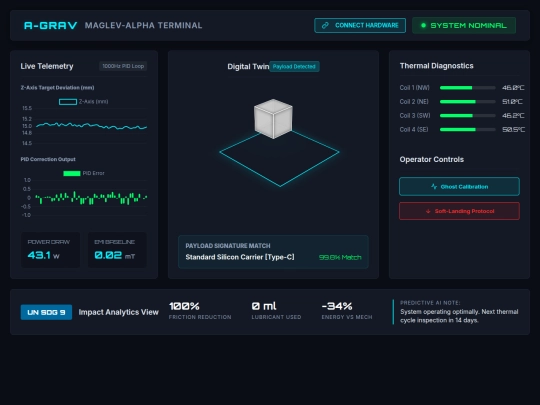Click the System Nominal status badge
The height and width of the screenshot is (405, 540).
click(x=464, y=25)
